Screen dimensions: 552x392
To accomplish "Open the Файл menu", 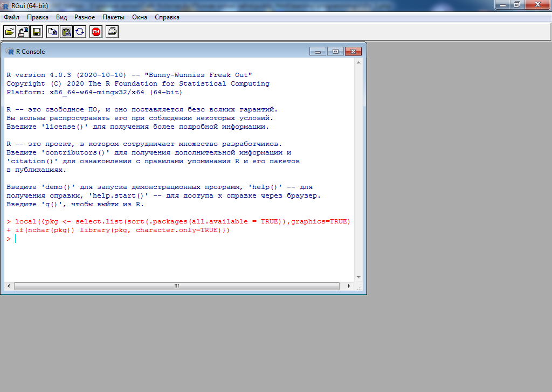I will click(x=11, y=17).
